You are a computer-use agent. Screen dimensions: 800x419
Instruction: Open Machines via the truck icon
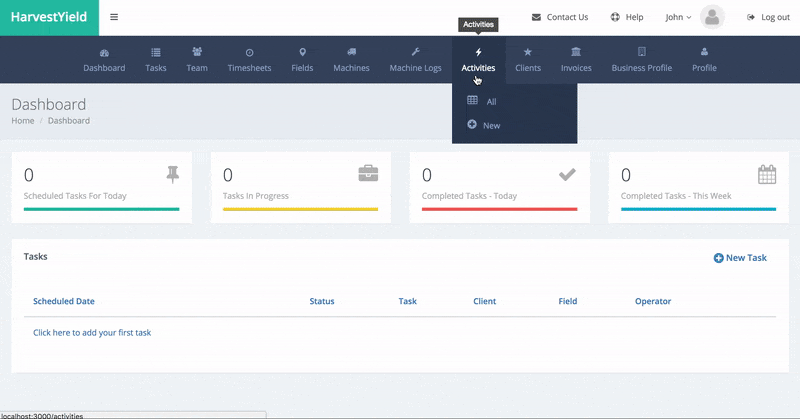351,52
